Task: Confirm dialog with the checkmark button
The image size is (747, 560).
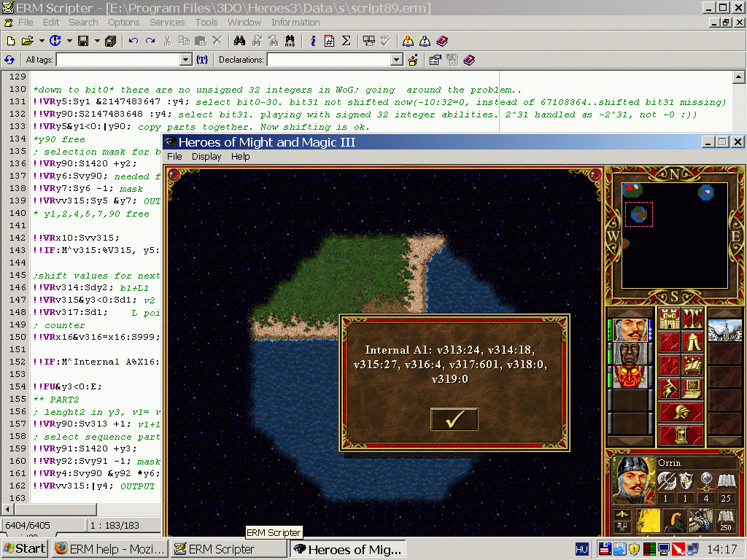Action: (x=454, y=419)
